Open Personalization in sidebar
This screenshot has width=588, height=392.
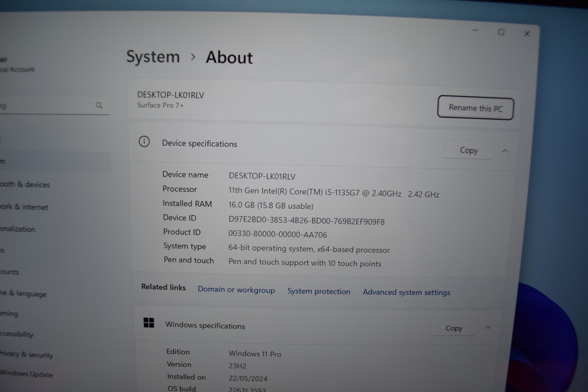point(17,229)
